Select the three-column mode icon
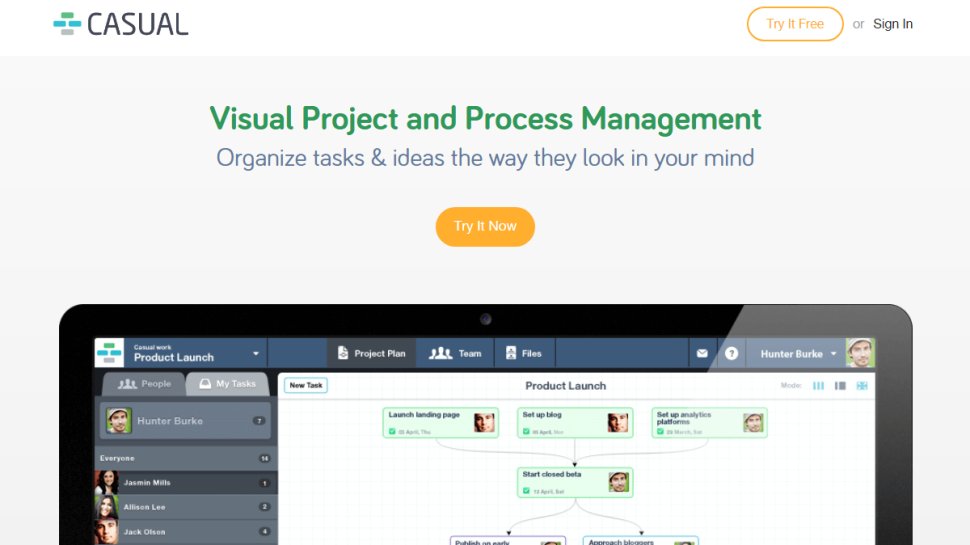 818,385
